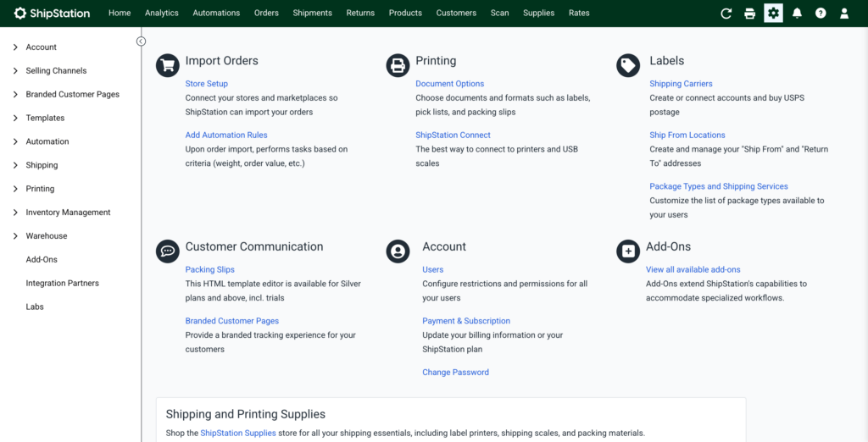
Task: Open the printer icon in top bar
Action: pyautogui.click(x=749, y=14)
